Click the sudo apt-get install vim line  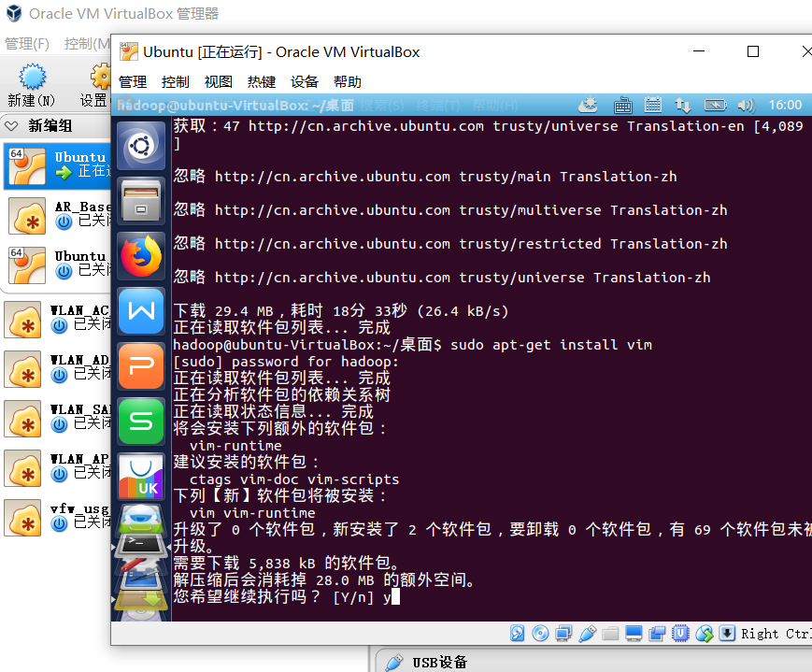(551, 345)
